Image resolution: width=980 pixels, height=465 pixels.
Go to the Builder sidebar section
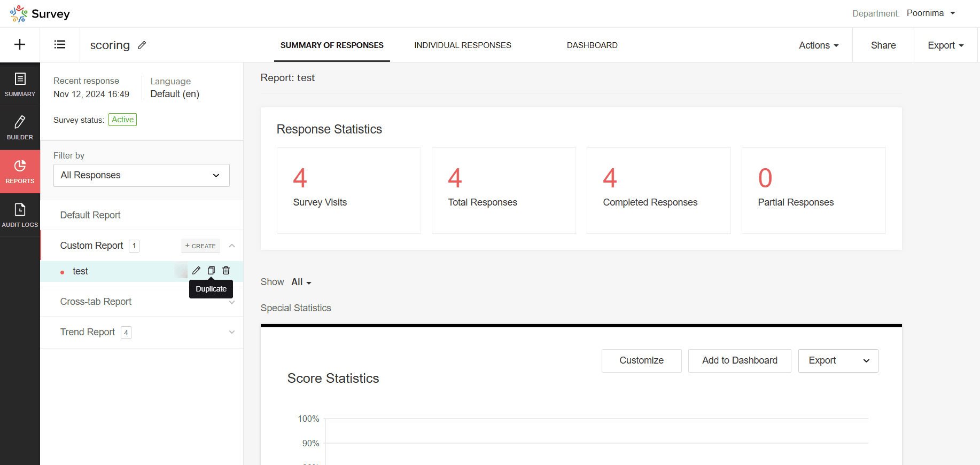(x=20, y=128)
